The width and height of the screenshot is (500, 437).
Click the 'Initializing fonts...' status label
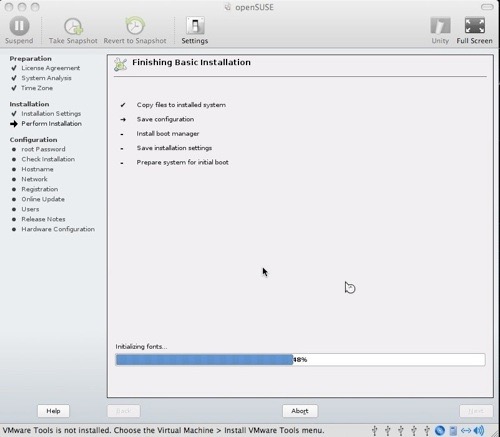[x=141, y=347]
